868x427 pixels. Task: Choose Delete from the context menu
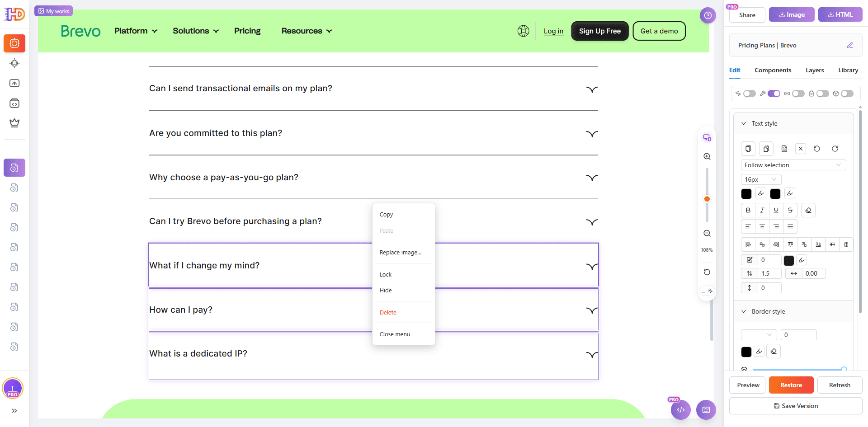[388, 312]
